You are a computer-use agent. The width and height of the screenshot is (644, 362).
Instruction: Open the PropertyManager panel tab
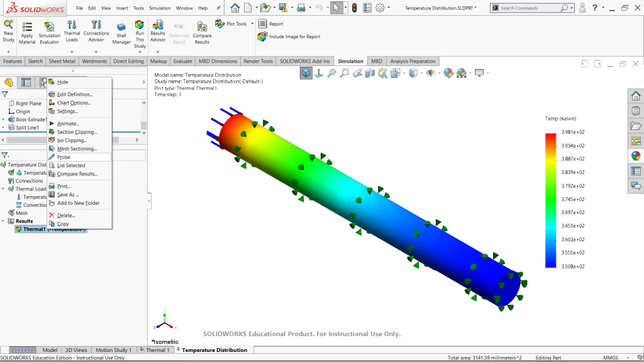(26, 82)
